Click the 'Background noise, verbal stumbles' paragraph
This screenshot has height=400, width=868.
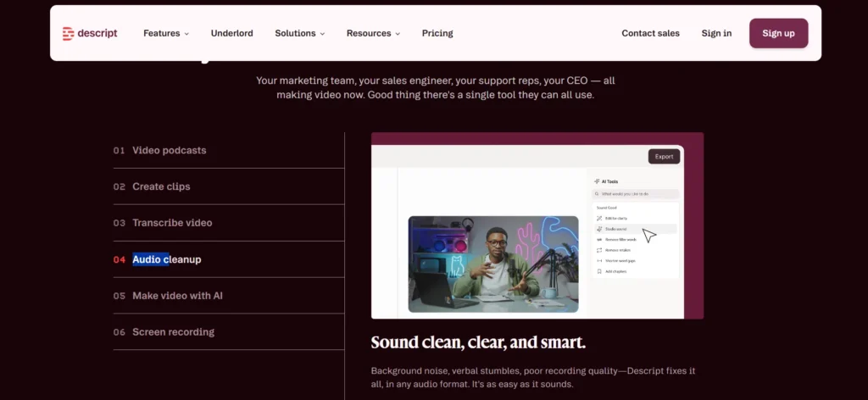tap(533, 377)
